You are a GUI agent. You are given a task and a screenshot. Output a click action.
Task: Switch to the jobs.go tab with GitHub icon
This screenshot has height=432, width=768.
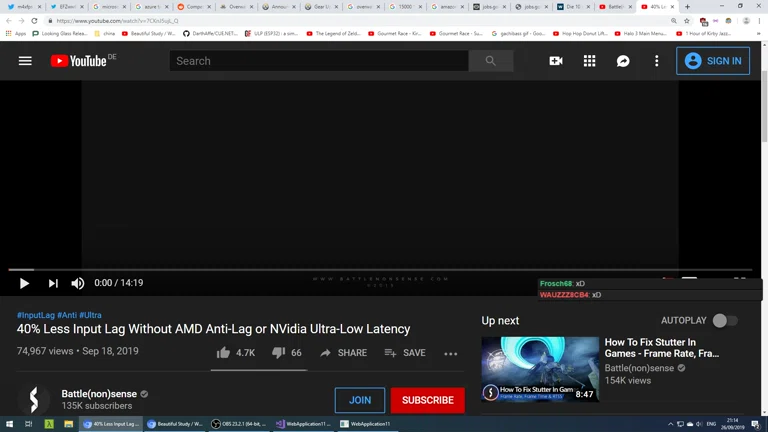pyautogui.click(x=531, y=7)
